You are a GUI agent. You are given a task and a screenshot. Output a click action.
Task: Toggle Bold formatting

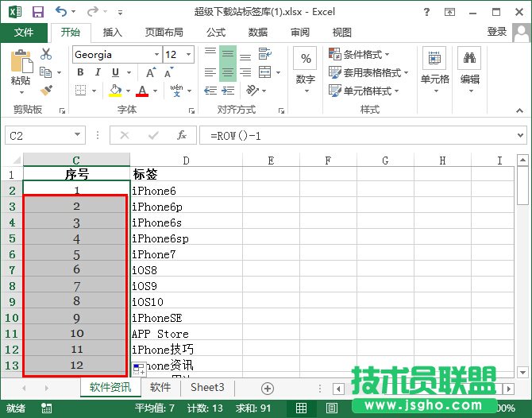point(80,72)
